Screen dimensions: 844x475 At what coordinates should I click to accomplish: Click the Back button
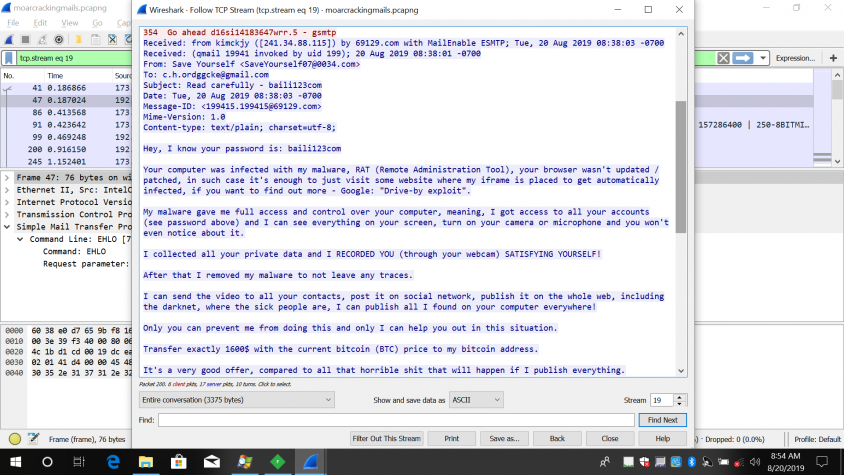tap(557, 438)
